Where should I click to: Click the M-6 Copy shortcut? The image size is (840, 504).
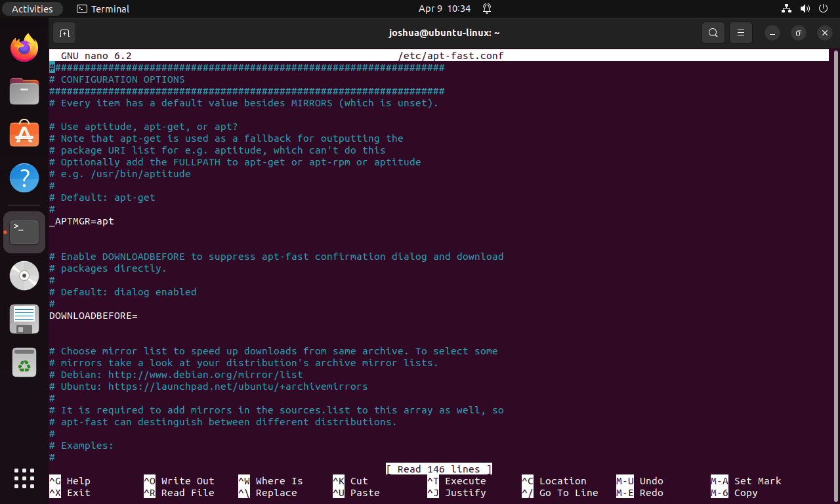pyautogui.click(x=734, y=493)
